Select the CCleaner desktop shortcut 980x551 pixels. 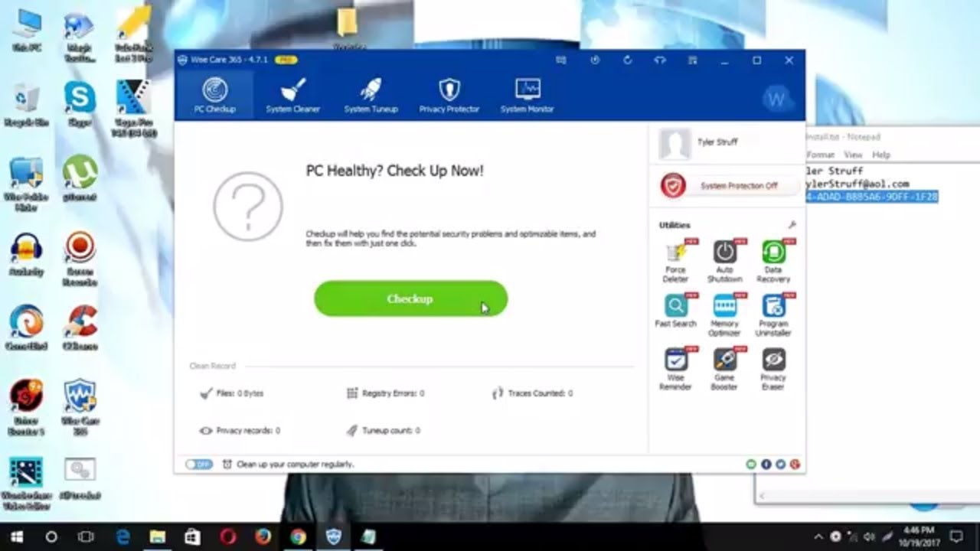[x=80, y=329]
